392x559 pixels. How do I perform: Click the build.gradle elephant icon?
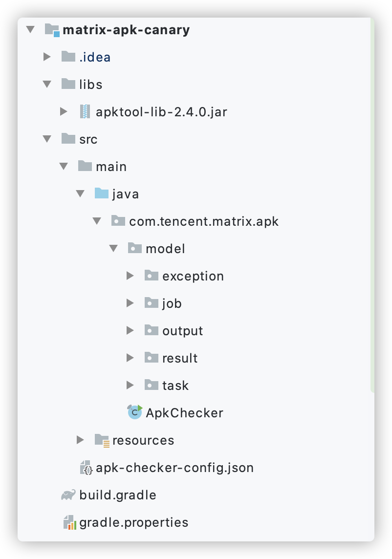68,495
